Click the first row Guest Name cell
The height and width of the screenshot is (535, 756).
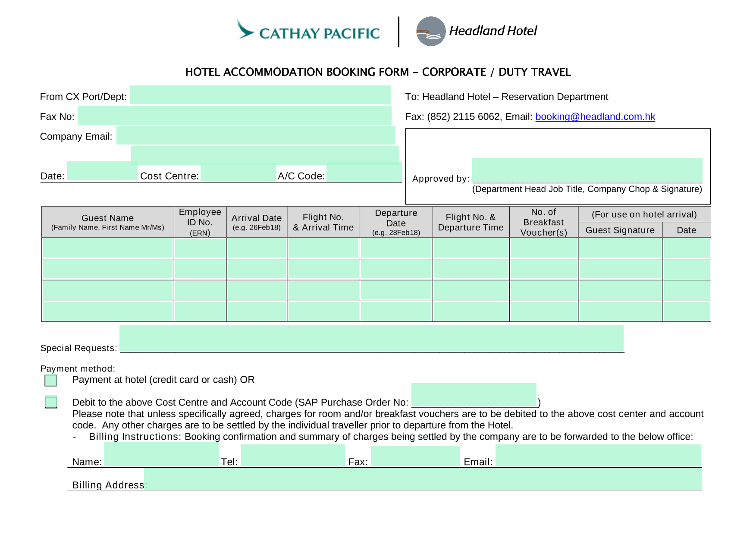tap(108, 248)
